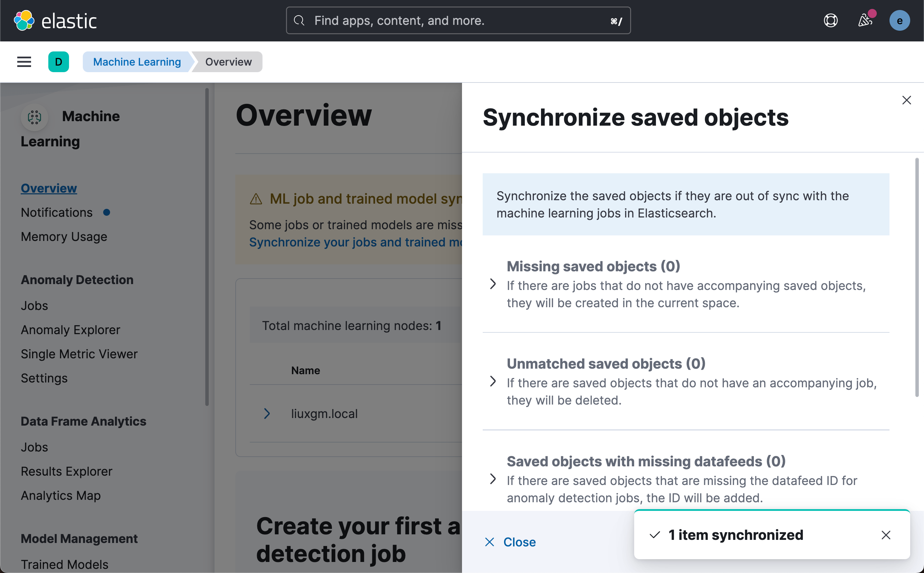Open Single Metric Viewer
Viewport: 924px width, 573px height.
click(79, 355)
